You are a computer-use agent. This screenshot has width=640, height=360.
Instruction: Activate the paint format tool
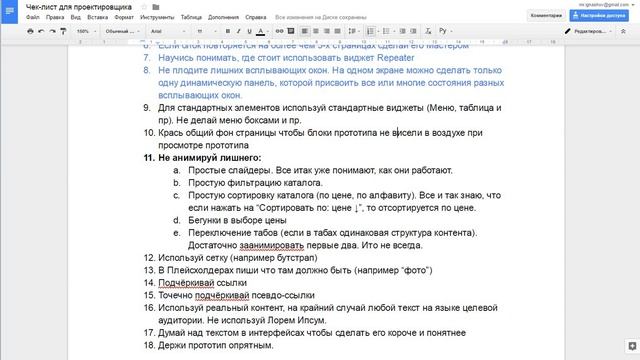coord(63,31)
